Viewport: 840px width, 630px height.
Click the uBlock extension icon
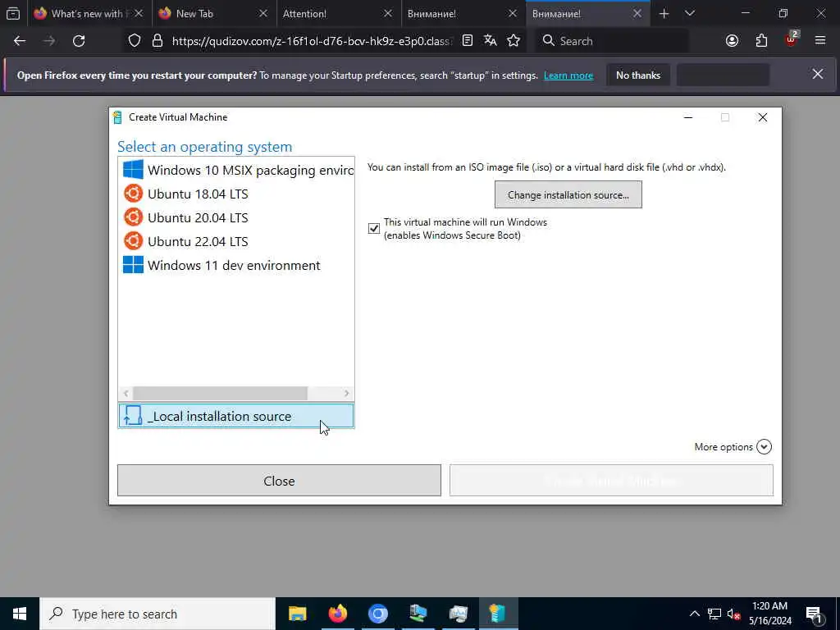coord(791,40)
